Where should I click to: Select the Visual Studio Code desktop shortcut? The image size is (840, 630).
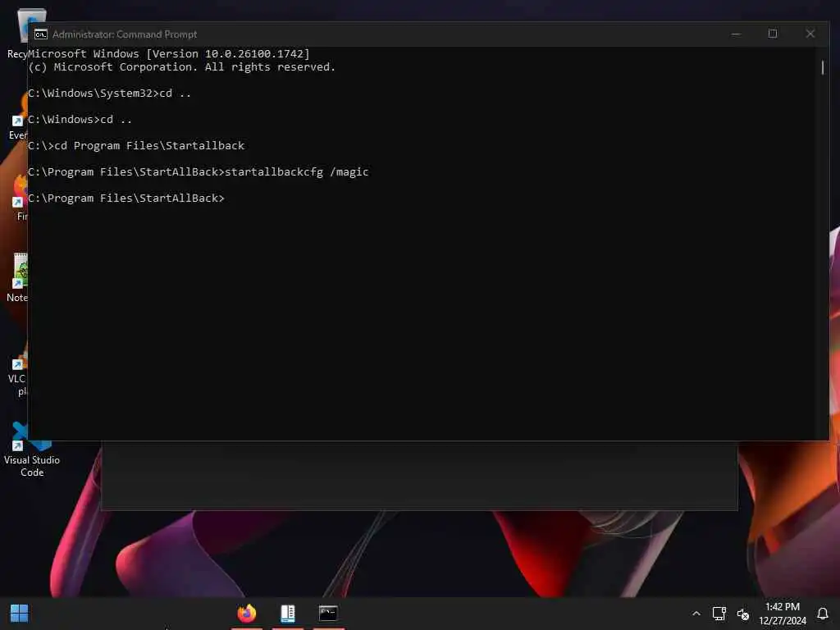(32, 450)
